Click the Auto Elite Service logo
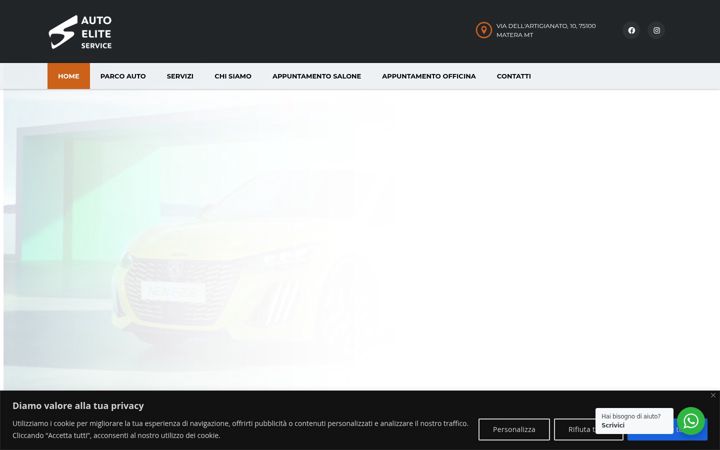Viewport: 720px width, 450px height. tap(80, 32)
